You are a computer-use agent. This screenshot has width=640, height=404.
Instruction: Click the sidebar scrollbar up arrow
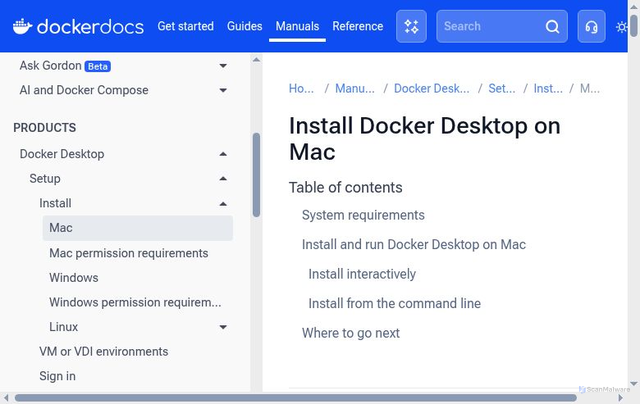(x=256, y=60)
